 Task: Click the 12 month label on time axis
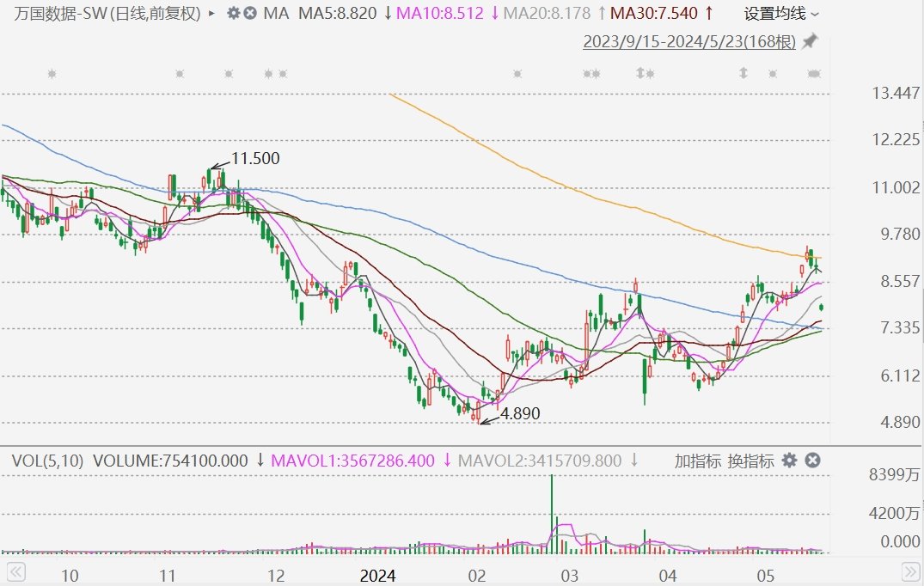(276, 576)
